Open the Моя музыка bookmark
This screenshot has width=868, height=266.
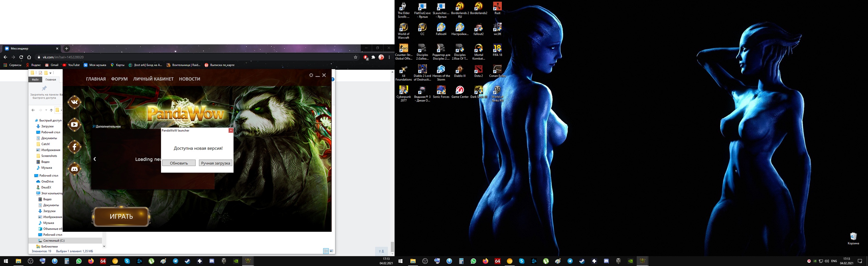[x=95, y=65]
